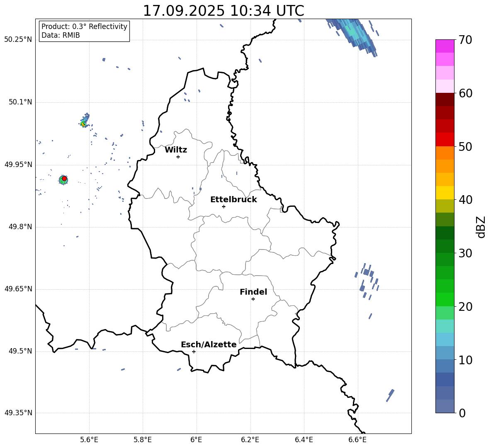Image resolution: width=491 pixels, height=448 pixels.
Task: Select the Esch/Alzette station label
Action: point(209,344)
